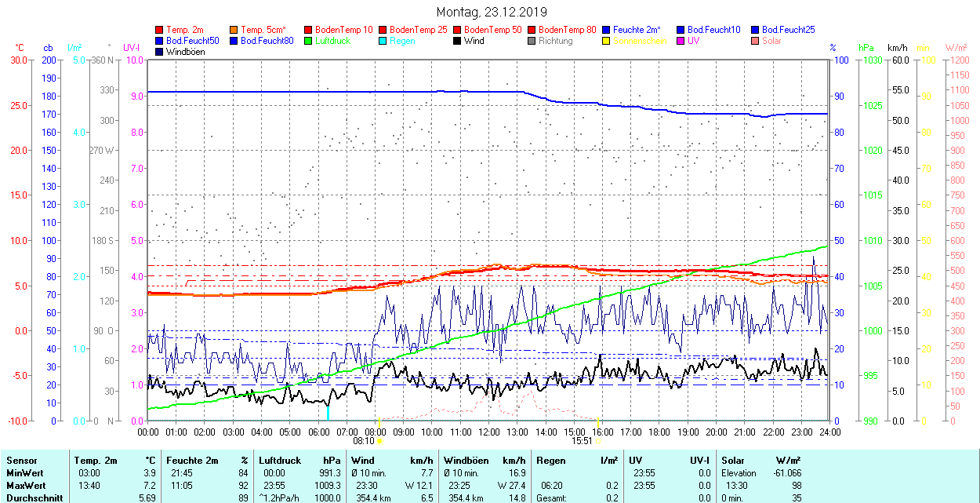Image resolution: width=980 pixels, height=503 pixels.
Task: Select the average gust value 14.8
Action: (517, 498)
